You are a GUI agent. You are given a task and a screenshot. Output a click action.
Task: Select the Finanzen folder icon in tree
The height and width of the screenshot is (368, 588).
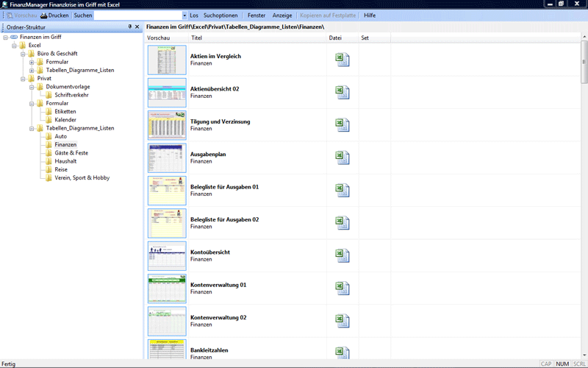pyautogui.click(x=49, y=144)
